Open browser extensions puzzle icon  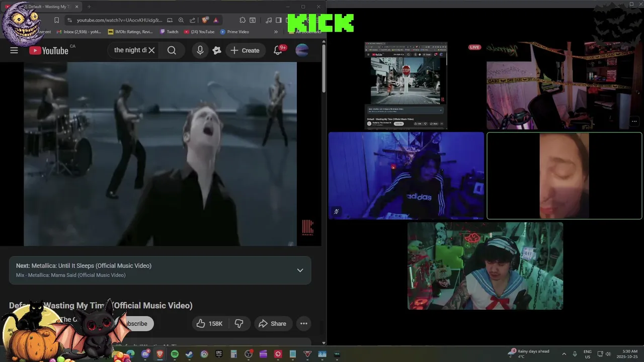click(x=243, y=20)
